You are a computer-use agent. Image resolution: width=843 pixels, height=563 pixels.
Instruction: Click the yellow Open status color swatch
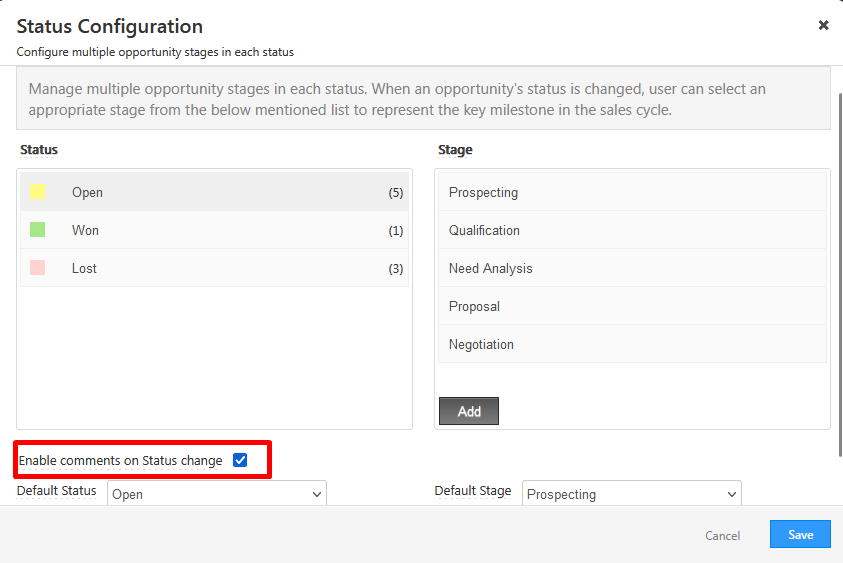tap(38, 192)
